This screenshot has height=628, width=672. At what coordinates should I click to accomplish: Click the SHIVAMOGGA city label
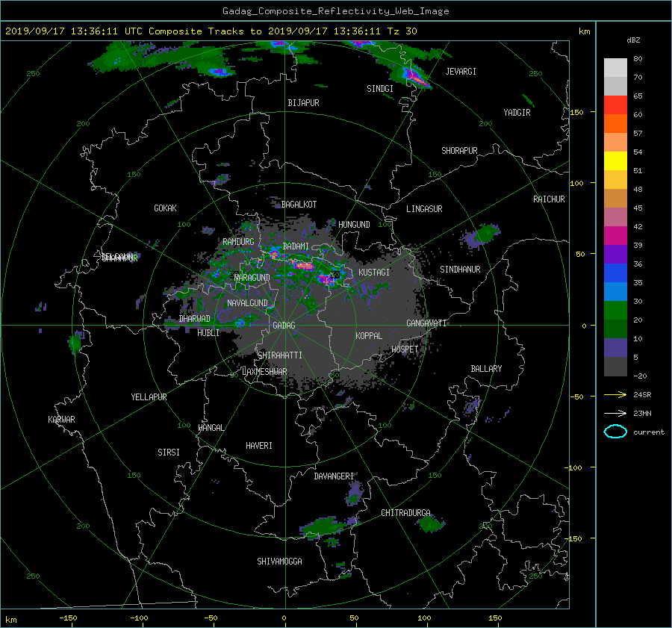[x=279, y=562]
